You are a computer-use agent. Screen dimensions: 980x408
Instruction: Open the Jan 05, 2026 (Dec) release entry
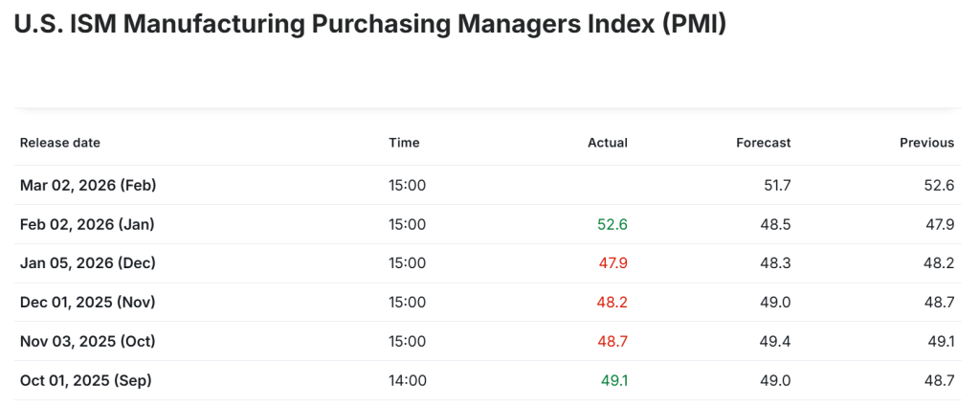(87, 263)
